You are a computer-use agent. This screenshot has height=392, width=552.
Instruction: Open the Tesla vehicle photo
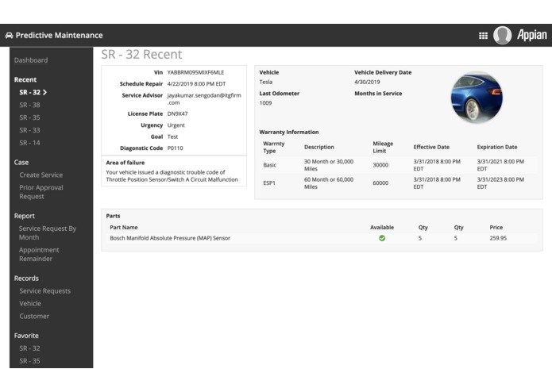(477, 98)
